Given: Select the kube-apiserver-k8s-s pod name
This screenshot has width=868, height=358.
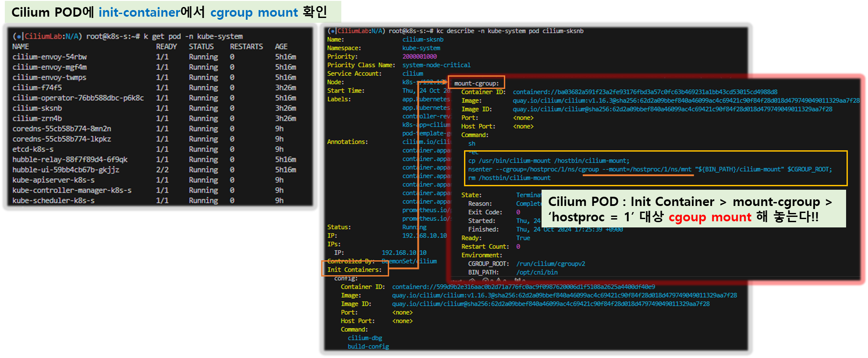Looking at the screenshot, I should pyautogui.click(x=53, y=180).
